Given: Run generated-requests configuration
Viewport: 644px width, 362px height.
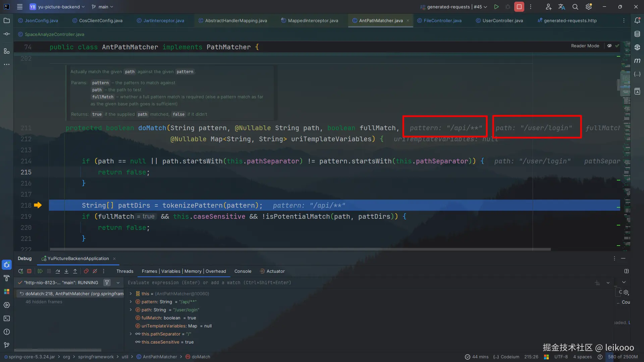Looking at the screenshot, I should (x=496, y=7).
